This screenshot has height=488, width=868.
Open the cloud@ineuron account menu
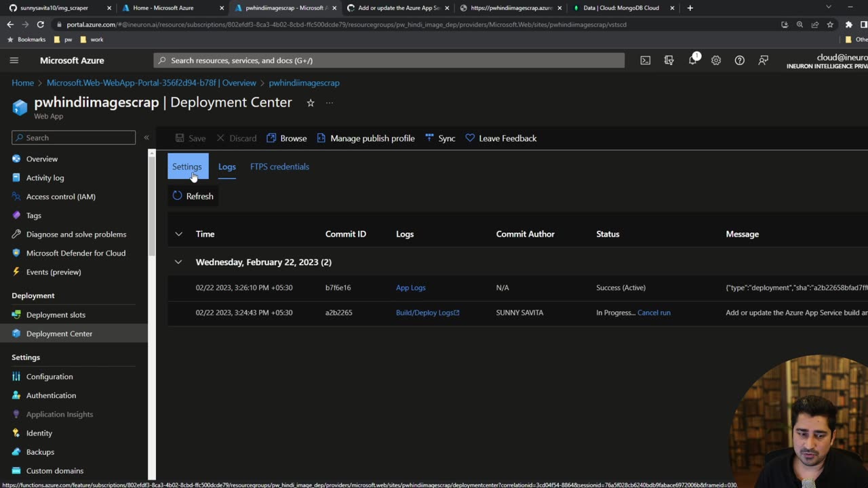pyautogui.click(x=827, y=61)
